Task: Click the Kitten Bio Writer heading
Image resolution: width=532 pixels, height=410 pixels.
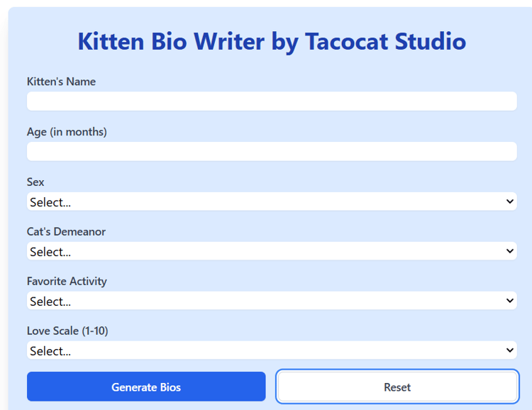Action: [x=272, y=41]
